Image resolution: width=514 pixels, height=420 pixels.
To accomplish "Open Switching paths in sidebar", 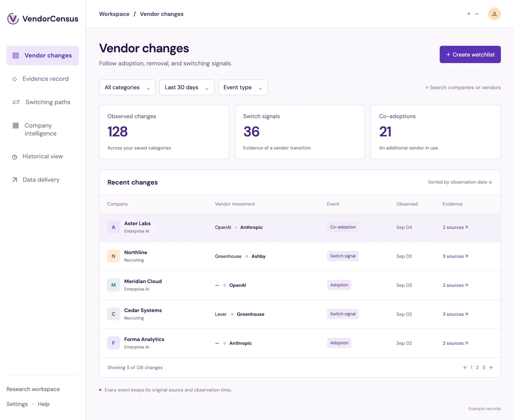I will click(43, 102).
